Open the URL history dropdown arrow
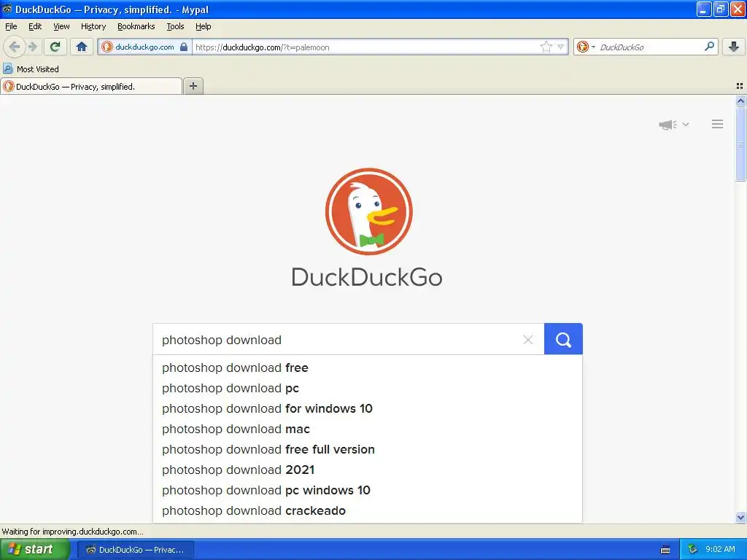Viewport: 747px width, 560px height. pos(561,47)
